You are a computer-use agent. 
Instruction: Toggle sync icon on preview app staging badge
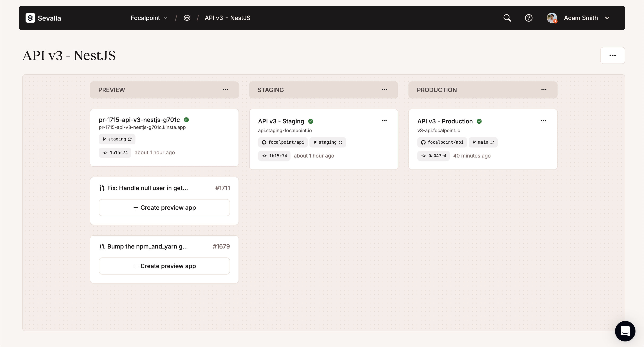pos(130,139)
